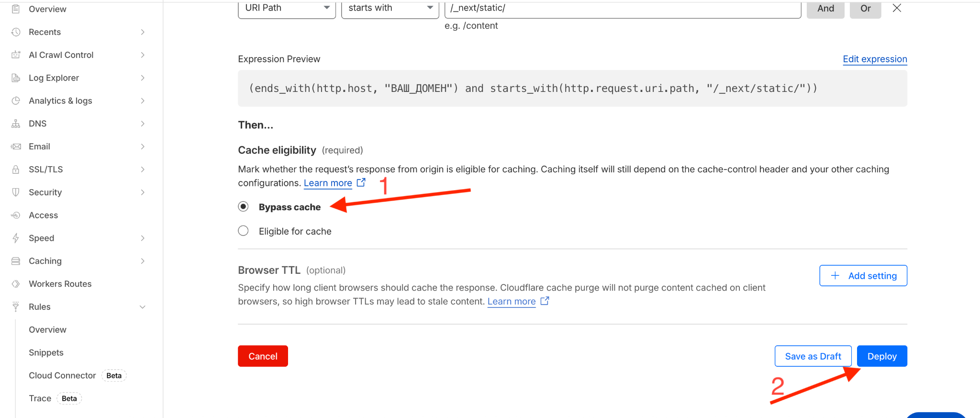The image size is (980, 418).
Task: Remove the URI Path condition with X
Action: click(897, 8)
